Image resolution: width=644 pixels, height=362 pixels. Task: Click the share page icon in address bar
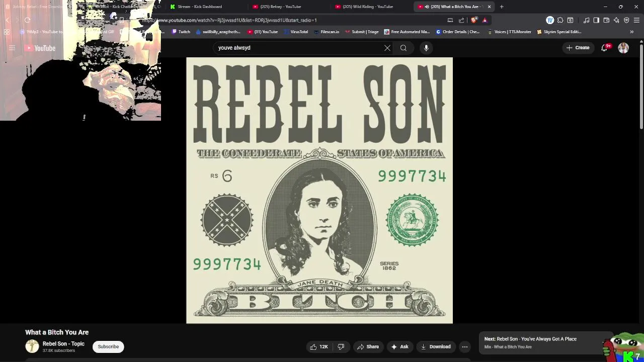(461, 20)
